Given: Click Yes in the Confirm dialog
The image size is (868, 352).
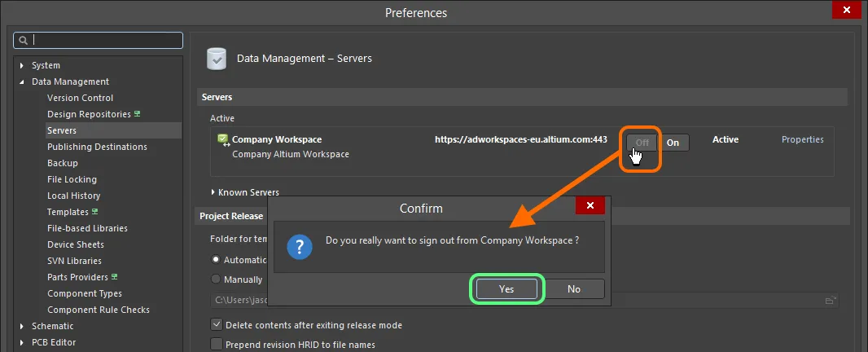Looking at the screenshot, I should tap(506, 288).
